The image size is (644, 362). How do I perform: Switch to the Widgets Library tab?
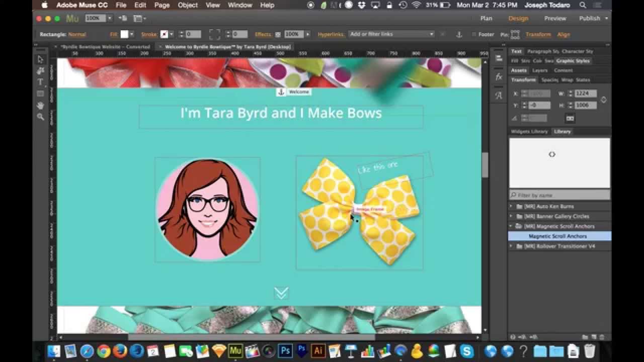[529, 131]
